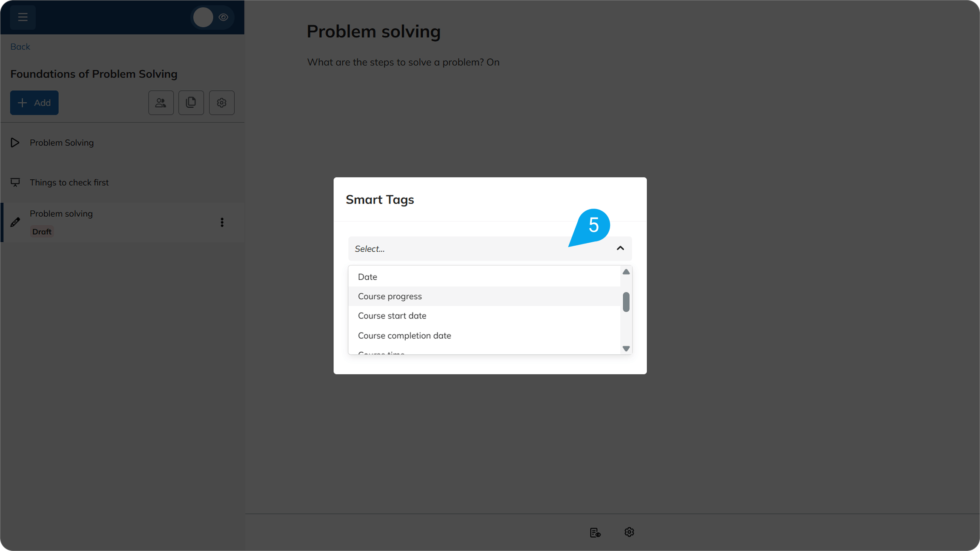Screen dimensions: 980x551
Task: Select Course start date from the dropdown
Action: (x=392, y=316)
